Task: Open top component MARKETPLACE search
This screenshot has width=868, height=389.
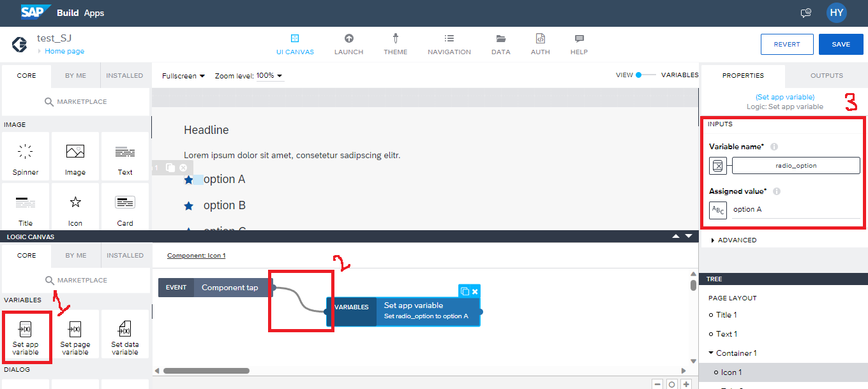Action: tap(76, 102)
